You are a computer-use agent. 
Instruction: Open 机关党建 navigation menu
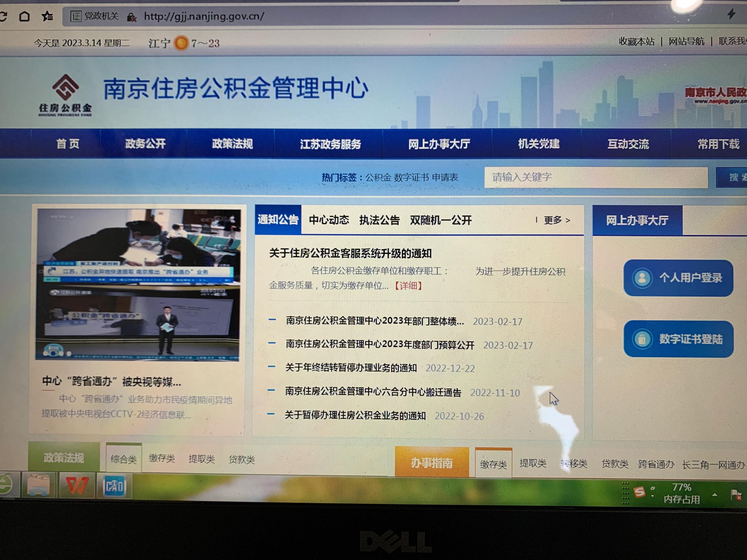tap(539, 144)
